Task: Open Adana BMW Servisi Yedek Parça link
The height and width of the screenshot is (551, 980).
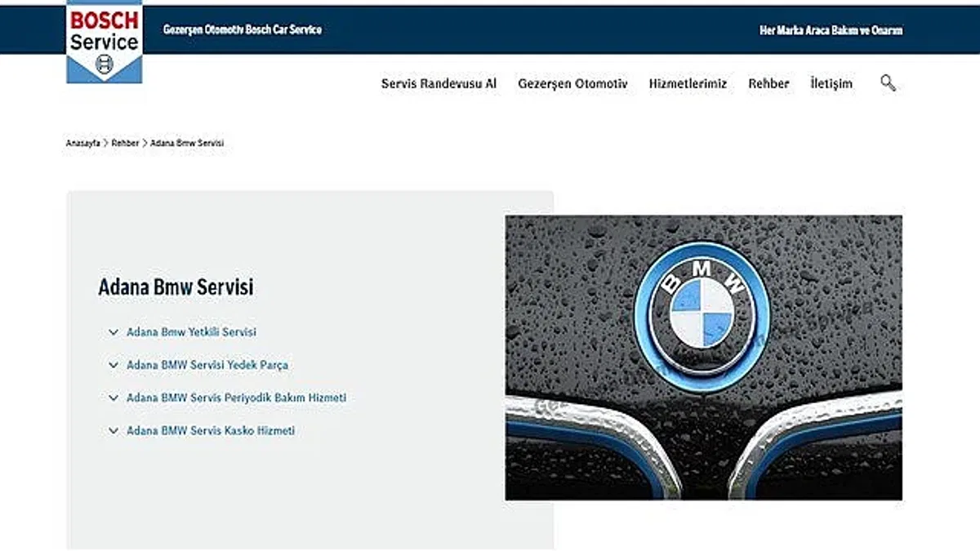Action: point(207,365)
